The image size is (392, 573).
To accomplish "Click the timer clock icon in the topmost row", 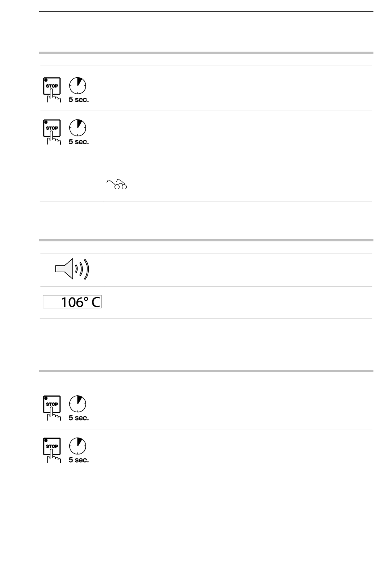I will (x=78, y=86).
